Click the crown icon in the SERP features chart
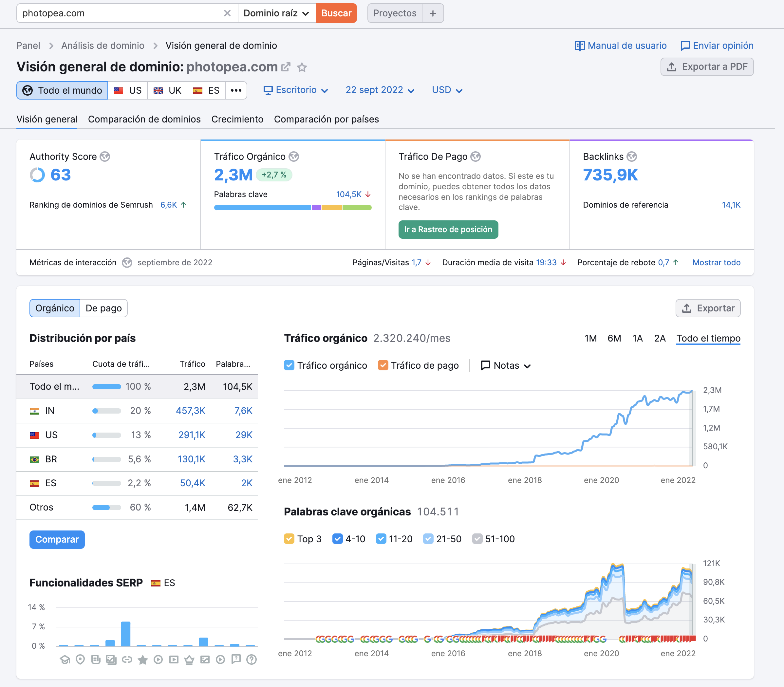 [189, 659]
